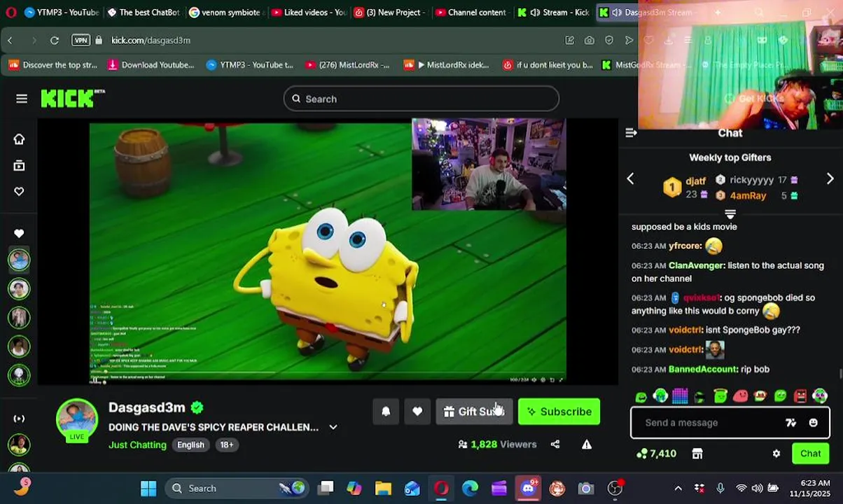Open the Home icon in the left sidebar
The width and height of the screenshot is (843, 504).
tap(19, 139)
